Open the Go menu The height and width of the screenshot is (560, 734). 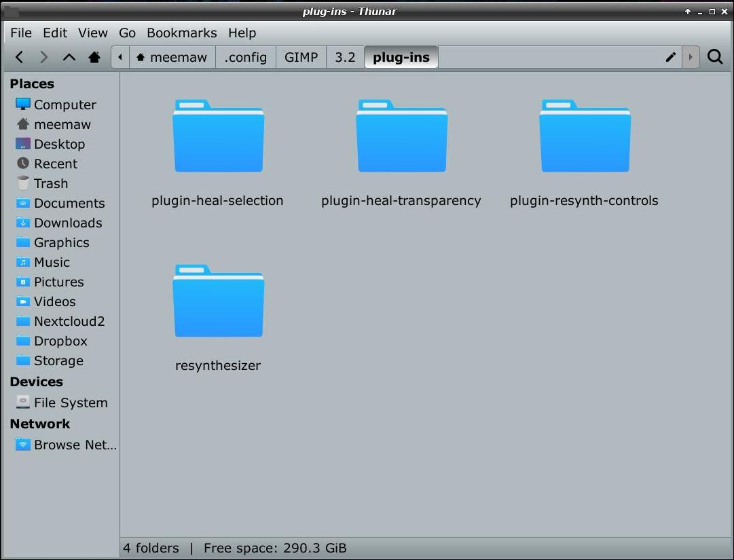[x=127, y=33]
